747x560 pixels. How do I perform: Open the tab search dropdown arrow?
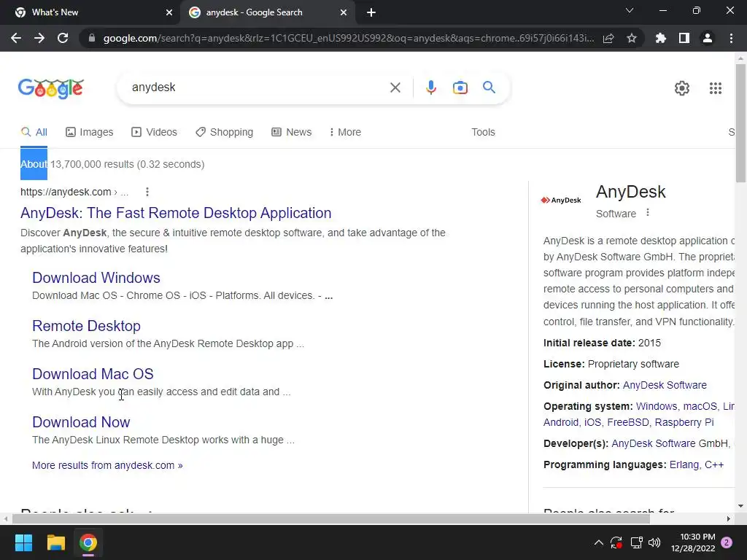pos(630,10)
